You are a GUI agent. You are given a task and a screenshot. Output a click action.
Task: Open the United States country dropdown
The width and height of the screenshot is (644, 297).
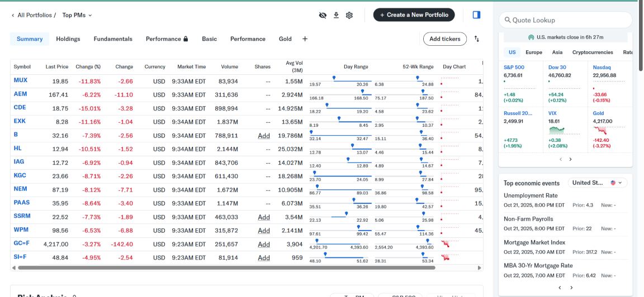point(598,183)
